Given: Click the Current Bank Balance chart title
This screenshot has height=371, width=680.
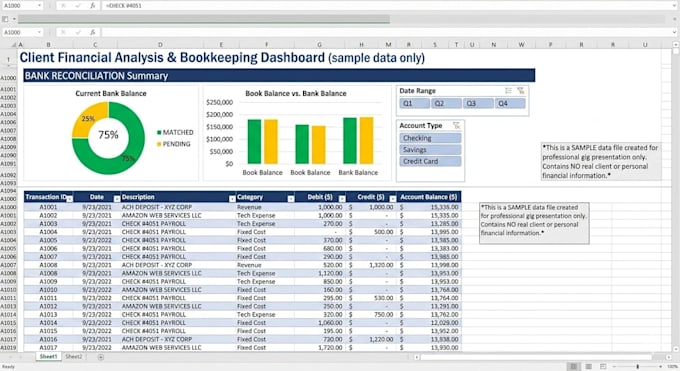Looking at the screenshot, I should tap(111, 93).
